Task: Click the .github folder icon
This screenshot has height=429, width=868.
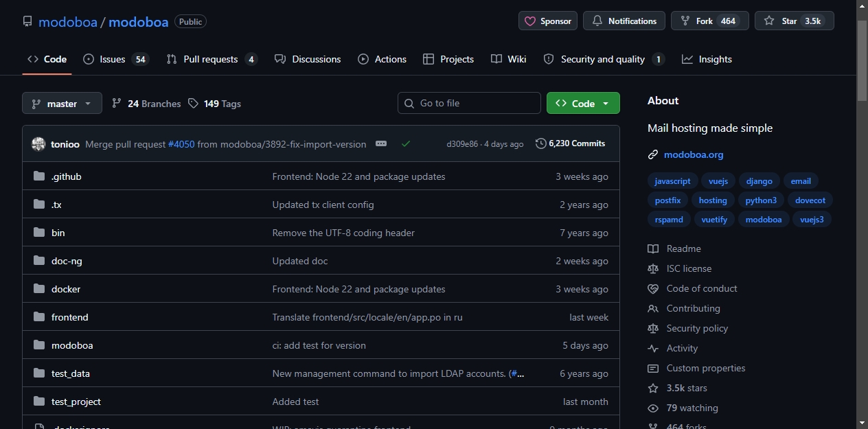Action: point(39,176)
